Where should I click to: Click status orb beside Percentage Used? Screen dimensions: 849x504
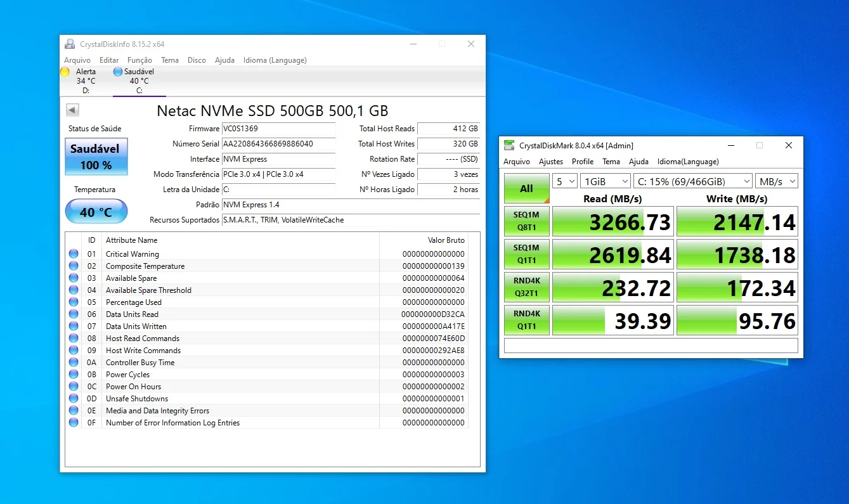pos(74,302)
